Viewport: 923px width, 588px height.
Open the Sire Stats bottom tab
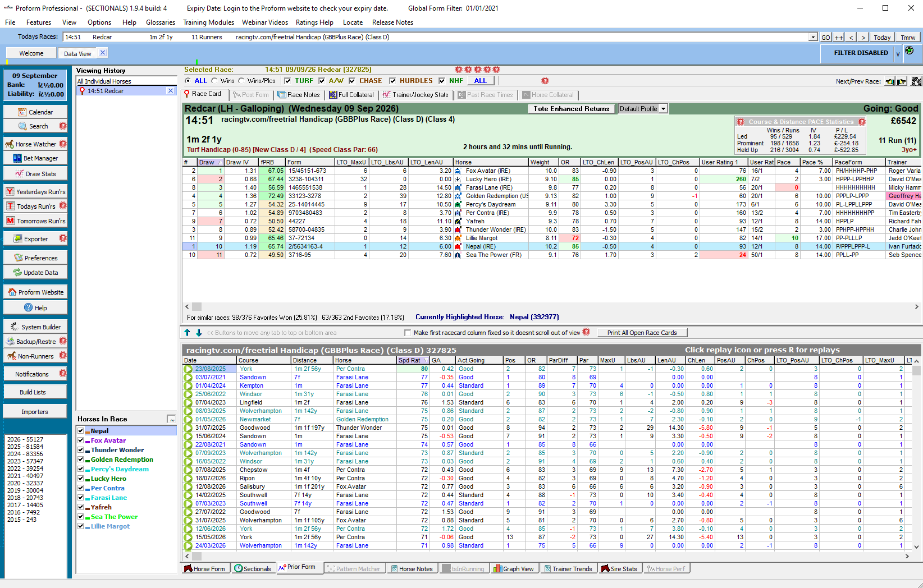pos(619,569)
